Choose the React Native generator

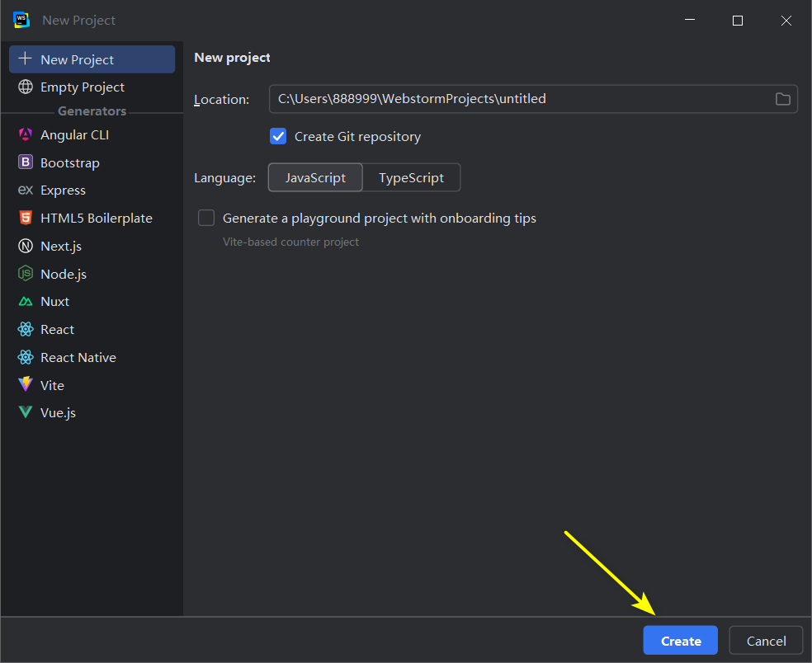click(x=92, y=357)
